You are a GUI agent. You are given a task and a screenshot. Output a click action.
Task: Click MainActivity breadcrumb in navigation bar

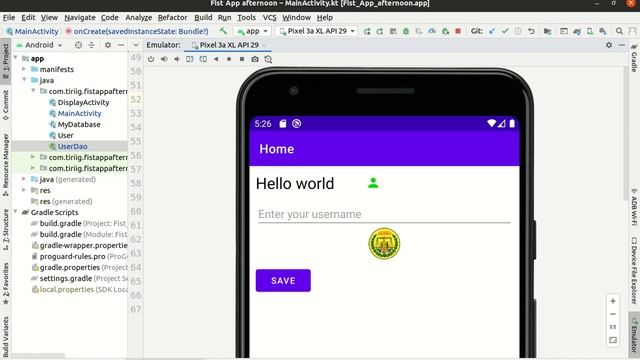[33, 31]
